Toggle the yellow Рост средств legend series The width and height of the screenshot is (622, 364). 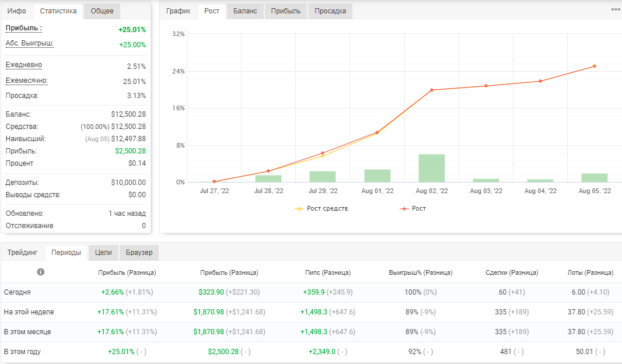click(321, 209)
